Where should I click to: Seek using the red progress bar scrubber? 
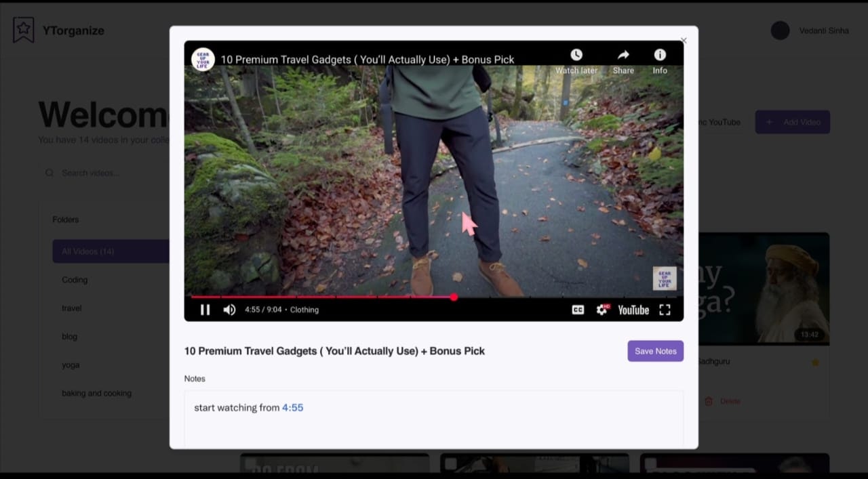[x=454, y=297]
